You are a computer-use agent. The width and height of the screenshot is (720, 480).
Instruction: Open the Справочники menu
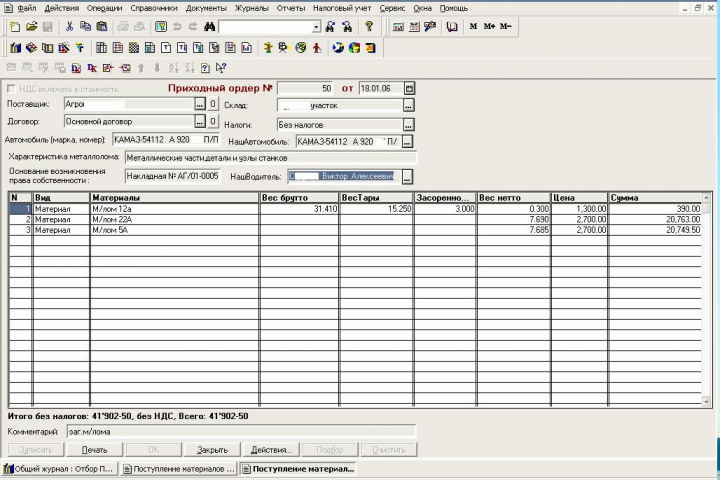coord(154,8)
